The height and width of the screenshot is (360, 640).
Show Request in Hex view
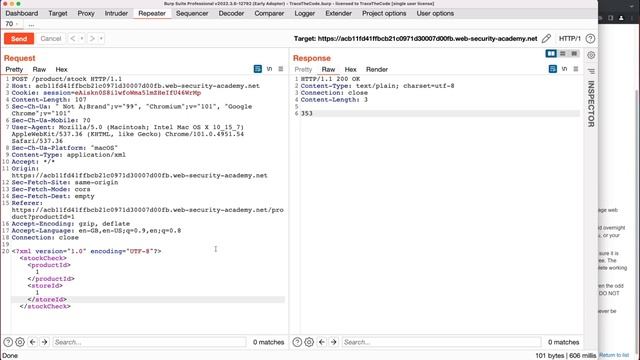click(61, 69)
